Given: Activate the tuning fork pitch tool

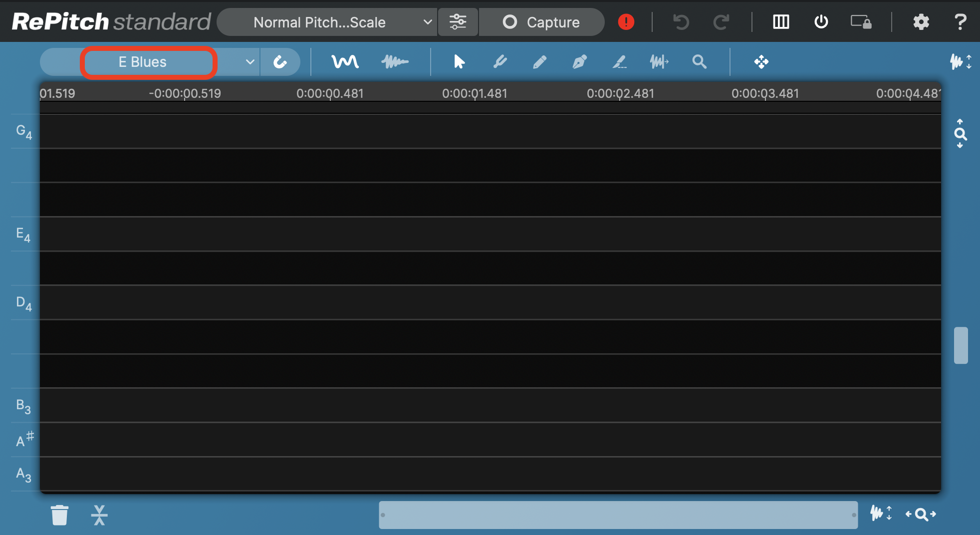Looking at the screenshot, I should [500, 62].
